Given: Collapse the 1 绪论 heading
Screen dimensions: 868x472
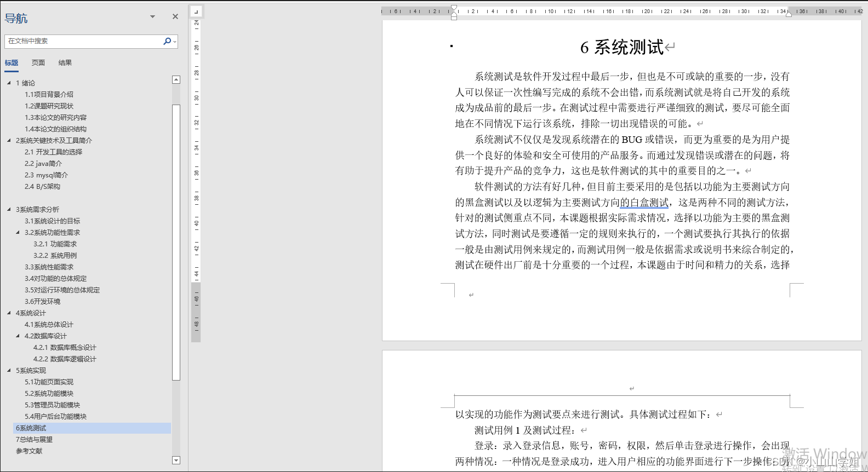Looking at the screenshot, I should (9, 83).
